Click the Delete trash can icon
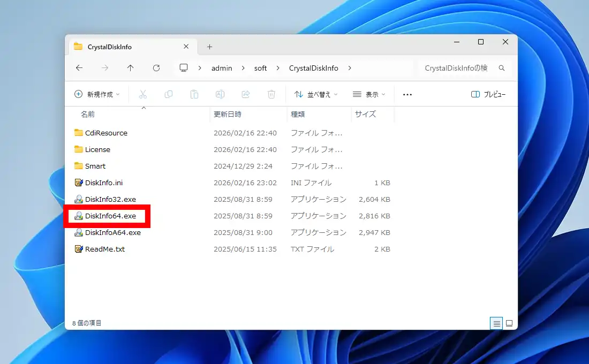 coord(271,94)
